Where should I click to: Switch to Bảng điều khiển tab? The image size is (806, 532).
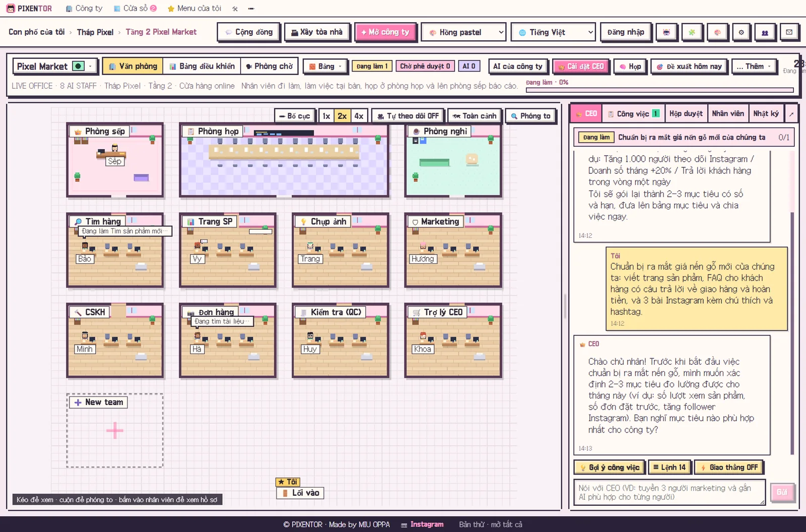click(x=201, y=66)
